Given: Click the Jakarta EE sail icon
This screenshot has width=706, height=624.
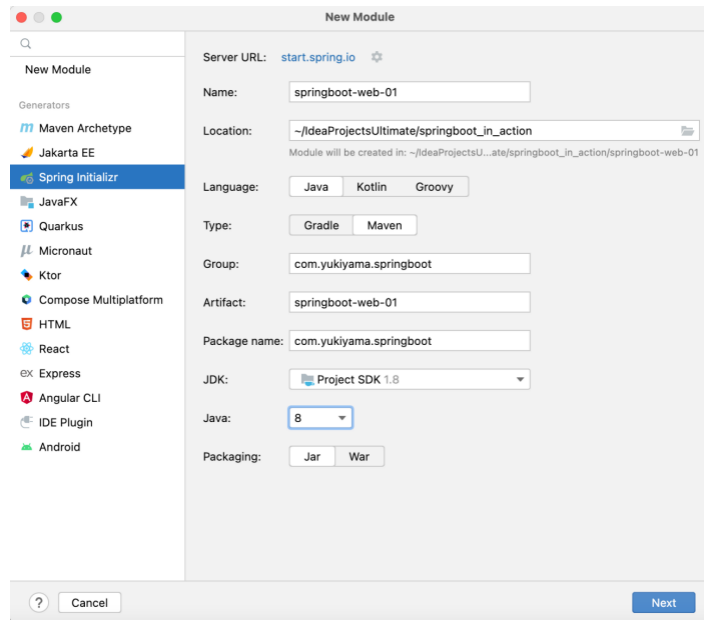Looking at the screenshot, I should (27, 153).
